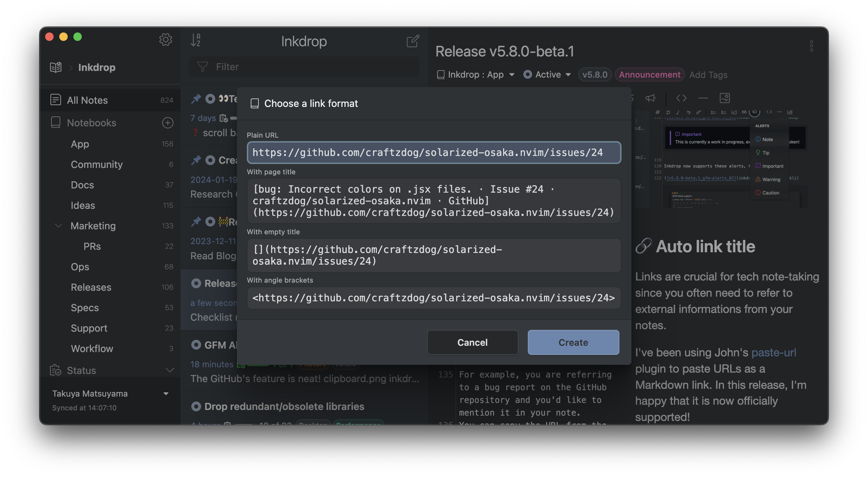Image resolution: width=868 pixels, height=477 pixels.
Task: Select the 'With angle brackets' link format
Action: (434, 298)
